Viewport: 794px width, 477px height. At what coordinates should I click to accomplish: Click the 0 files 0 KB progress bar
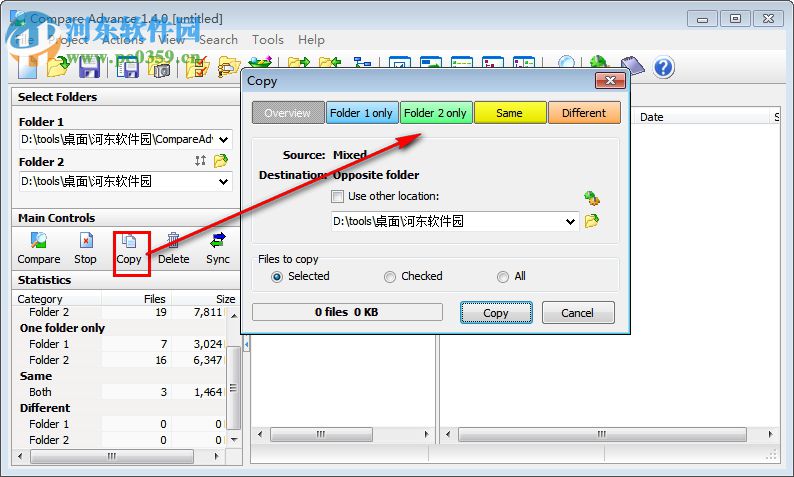point(347,312)
